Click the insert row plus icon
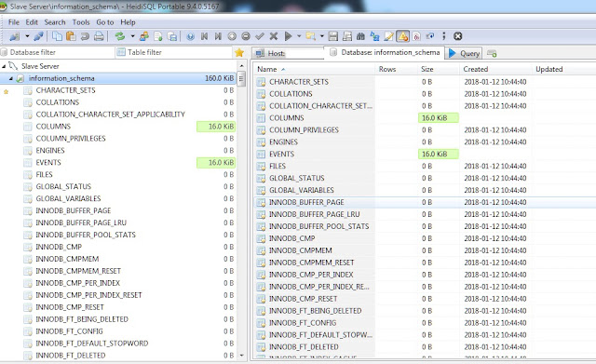The height and width of the screenshot is (364, 596). point(232,36)
